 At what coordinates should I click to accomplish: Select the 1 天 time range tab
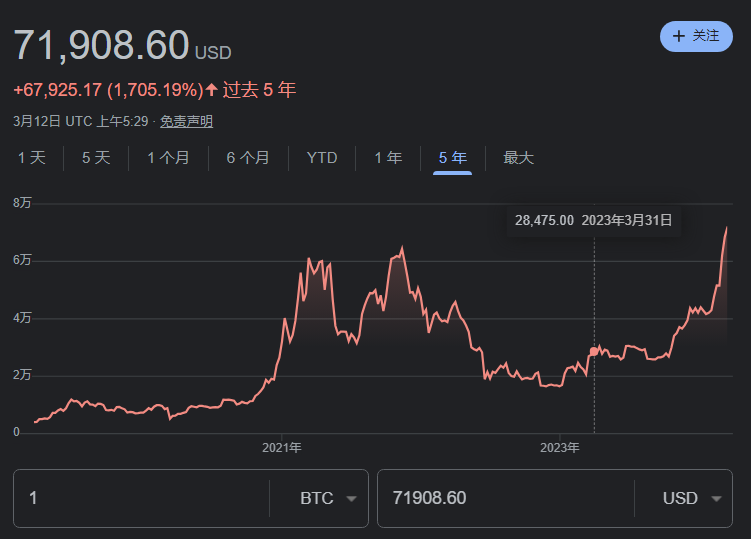pos(32,158)
